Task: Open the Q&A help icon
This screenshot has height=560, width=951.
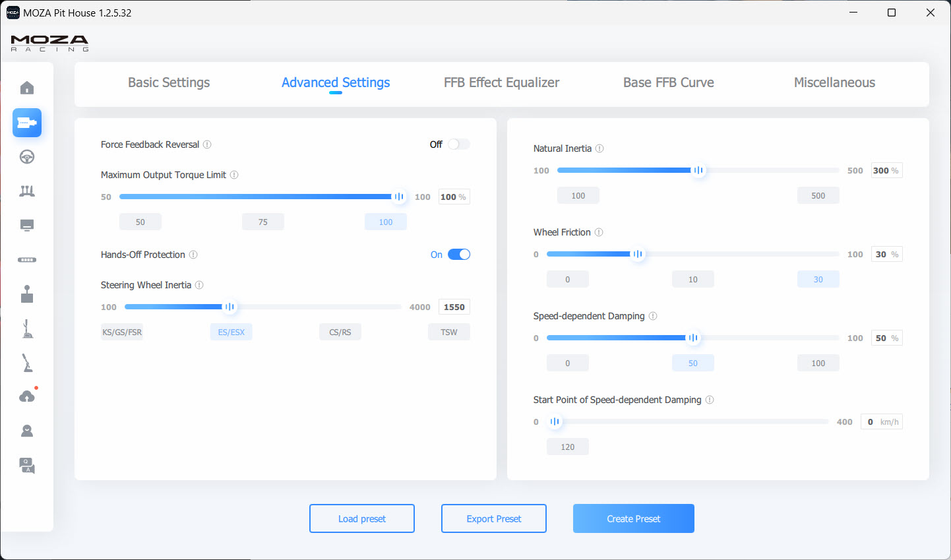Action: [x=27, y=466]
